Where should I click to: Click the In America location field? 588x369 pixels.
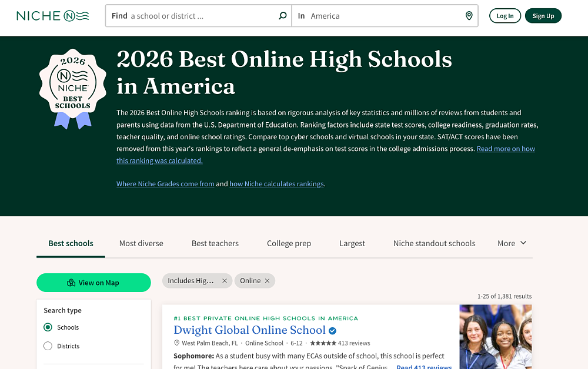(x=385, y=16)
